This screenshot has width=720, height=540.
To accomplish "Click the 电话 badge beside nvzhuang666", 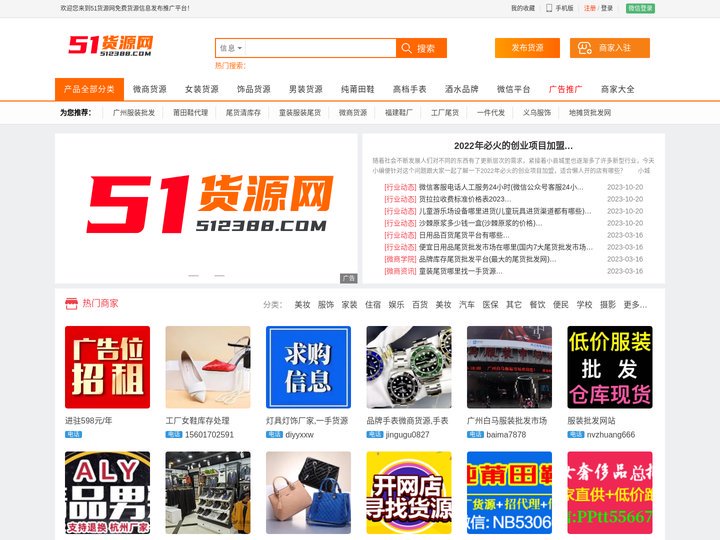I will coord(576,434).
